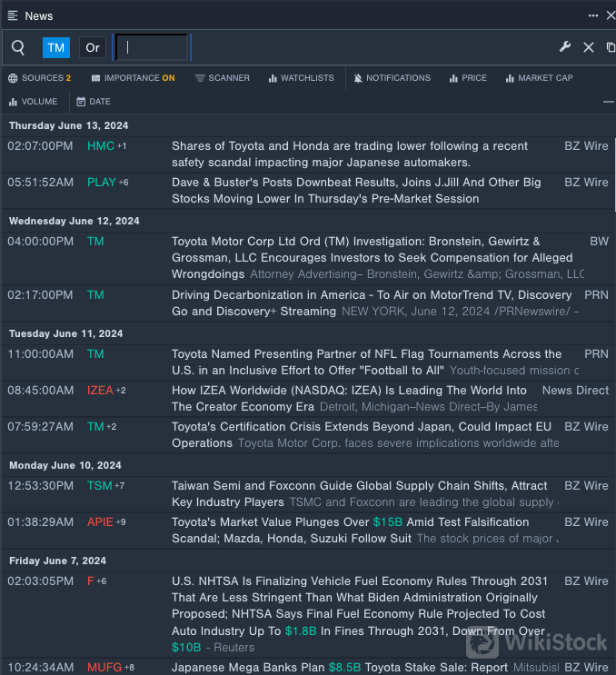The height and width of the screenshot is (675, 616).
Task: Toggle the Or search operator
Action: (92, 48)
